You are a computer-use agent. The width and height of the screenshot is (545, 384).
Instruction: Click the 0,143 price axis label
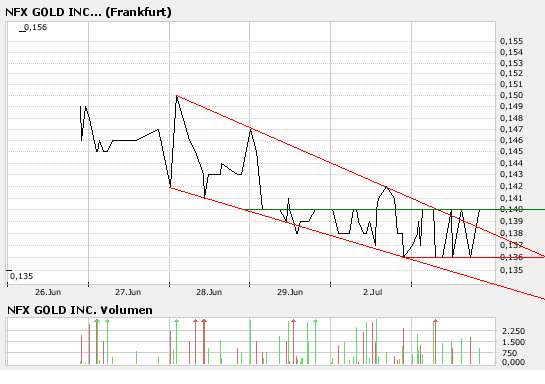[x=511, y=174]
